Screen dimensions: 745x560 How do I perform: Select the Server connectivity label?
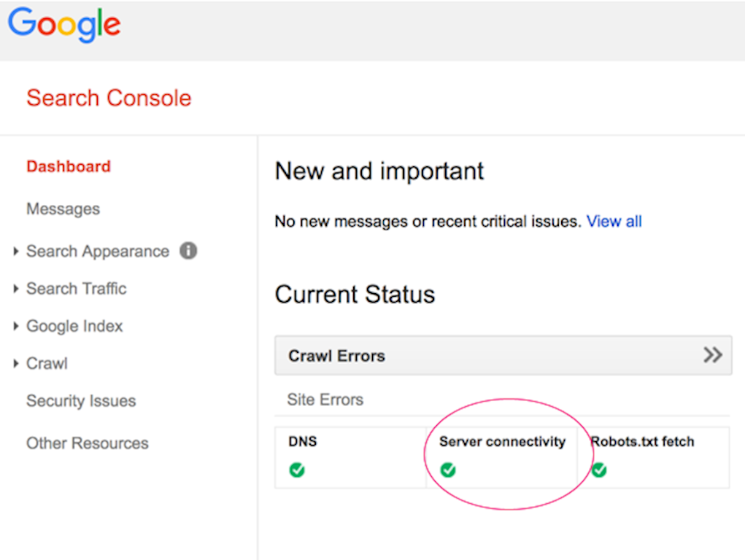pyautogui.click(x=502, y=442)
